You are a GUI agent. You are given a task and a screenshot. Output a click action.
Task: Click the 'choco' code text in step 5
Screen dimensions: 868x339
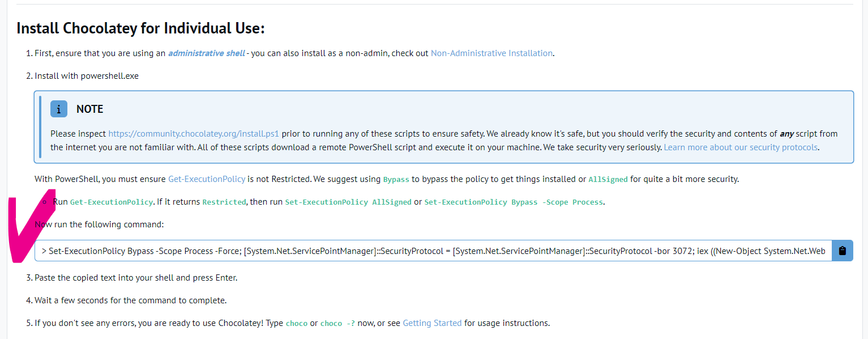pos(297,324)
